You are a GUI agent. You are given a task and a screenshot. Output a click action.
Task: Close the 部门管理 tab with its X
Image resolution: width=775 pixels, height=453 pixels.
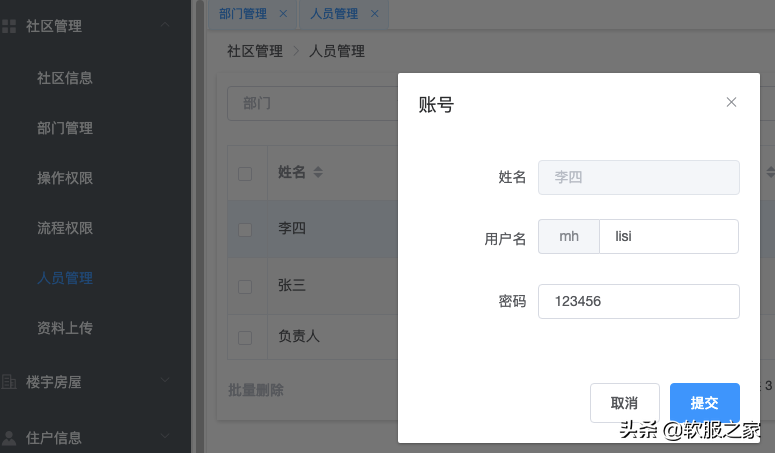[x=283, y=14]
